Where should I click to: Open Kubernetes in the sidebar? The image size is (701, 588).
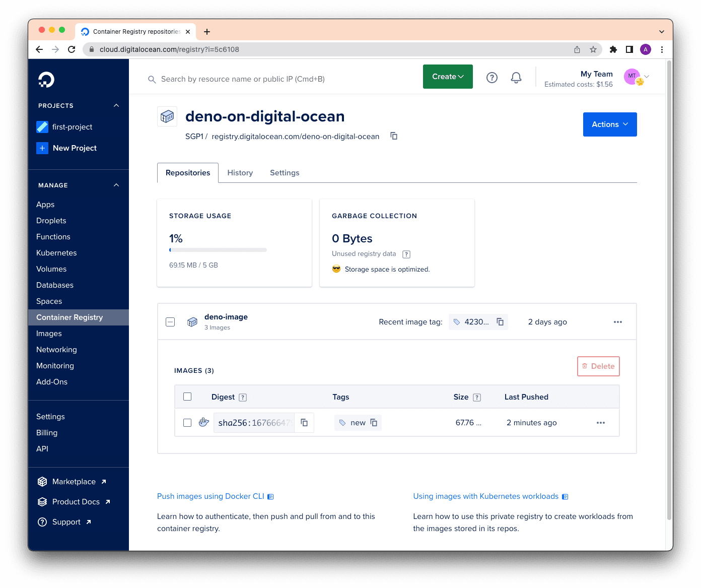pyautogui.click(x=56, y=253)
